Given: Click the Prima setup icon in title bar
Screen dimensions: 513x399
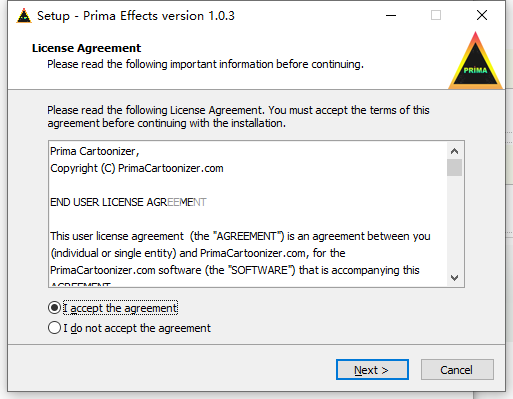Looking at the screenshot, I should pyautogui.click(x=24, y=16).
